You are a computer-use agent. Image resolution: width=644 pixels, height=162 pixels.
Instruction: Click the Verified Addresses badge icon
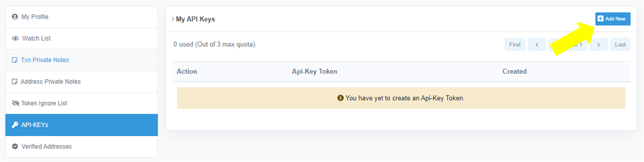(15, 146)
